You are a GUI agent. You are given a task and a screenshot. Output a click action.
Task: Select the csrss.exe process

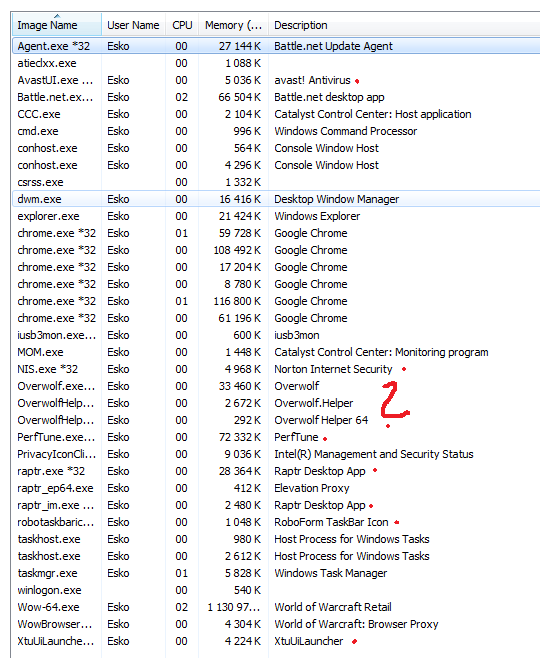(276, 182)
